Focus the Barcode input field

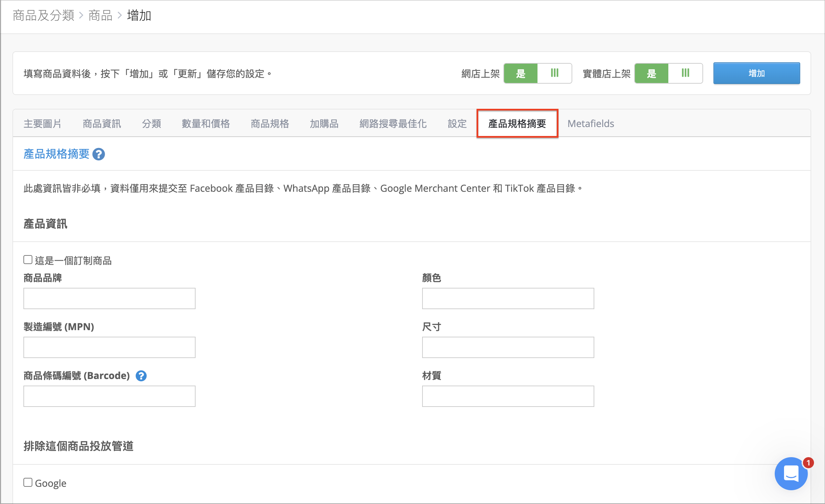pos(109,396)
